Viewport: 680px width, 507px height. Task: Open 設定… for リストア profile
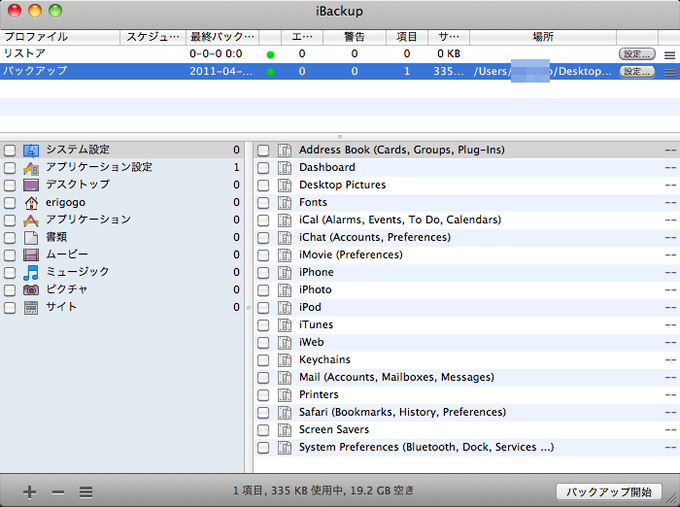637,54
